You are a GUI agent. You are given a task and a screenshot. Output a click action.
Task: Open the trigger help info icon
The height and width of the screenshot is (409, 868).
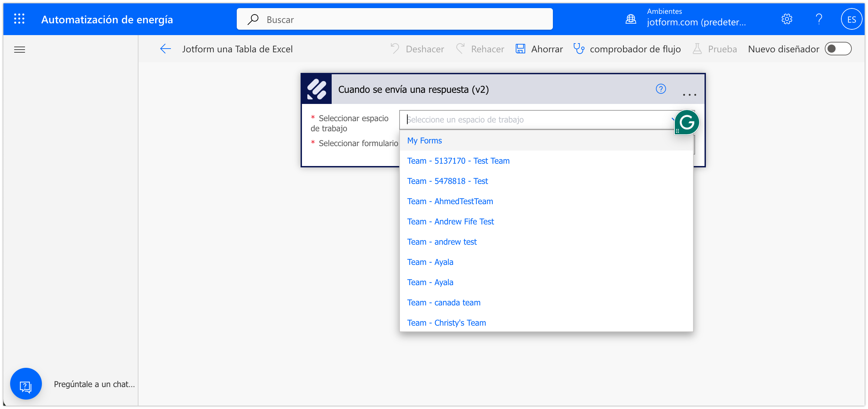661,89
